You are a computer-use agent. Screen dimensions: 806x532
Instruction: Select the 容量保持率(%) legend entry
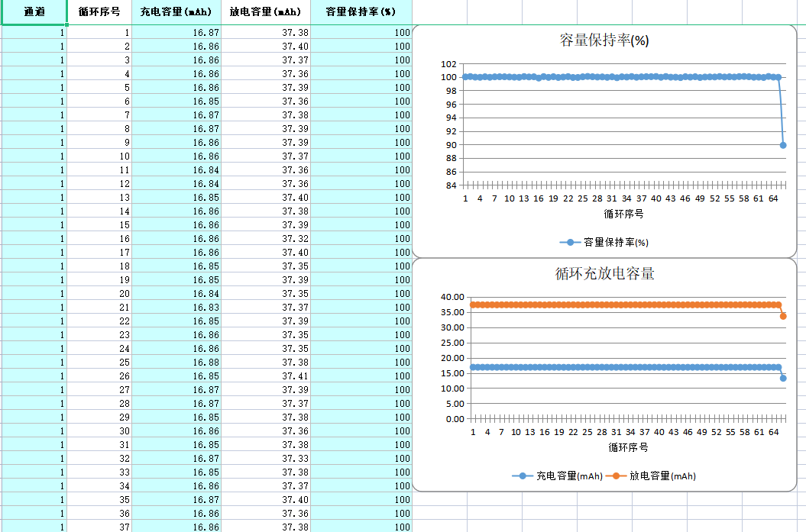coord(604,243)
